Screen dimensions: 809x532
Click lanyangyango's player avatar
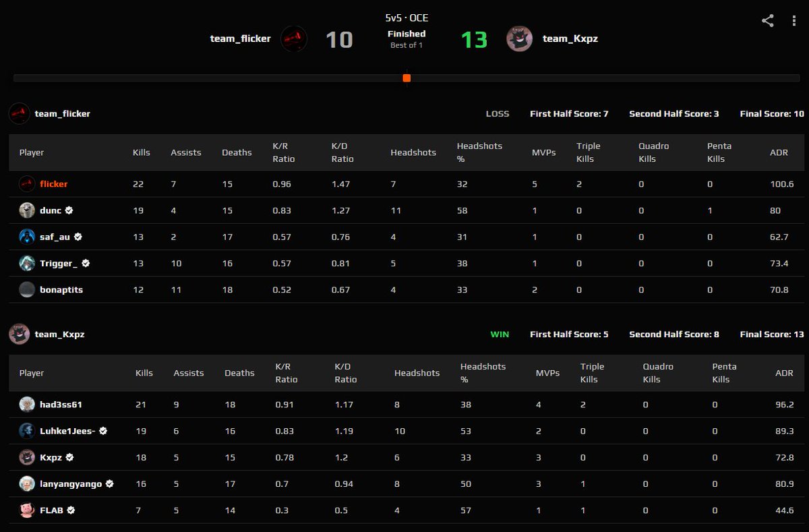click(27, 483)
